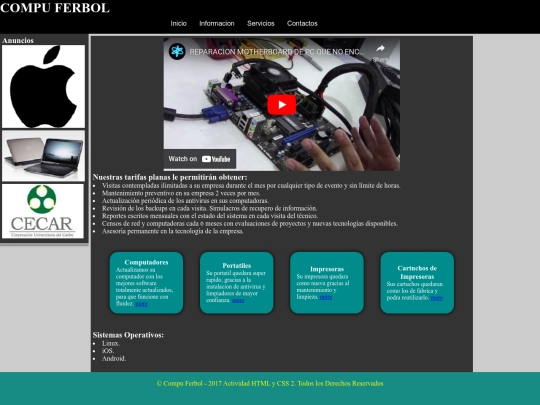Click the laptops advertisement image
This screenshot has height=405, width=540.
43,156
